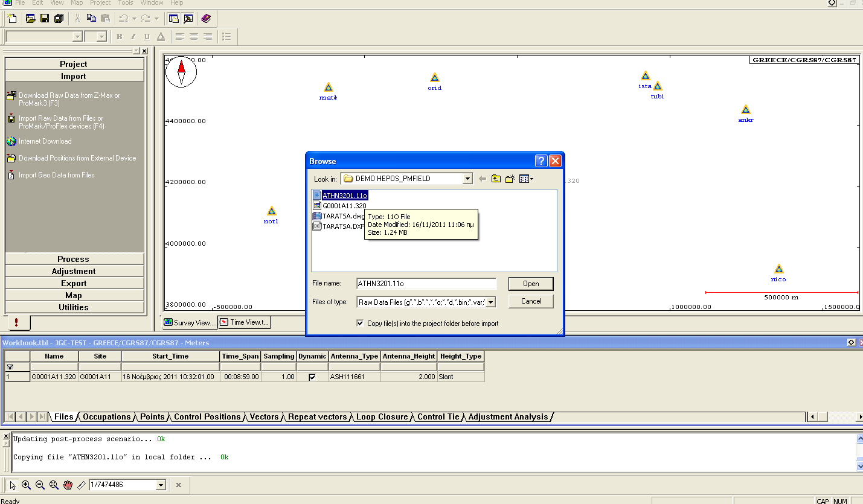Open the Map menu
This screenshot has width=863, height=504.
(x=77, y=3)
